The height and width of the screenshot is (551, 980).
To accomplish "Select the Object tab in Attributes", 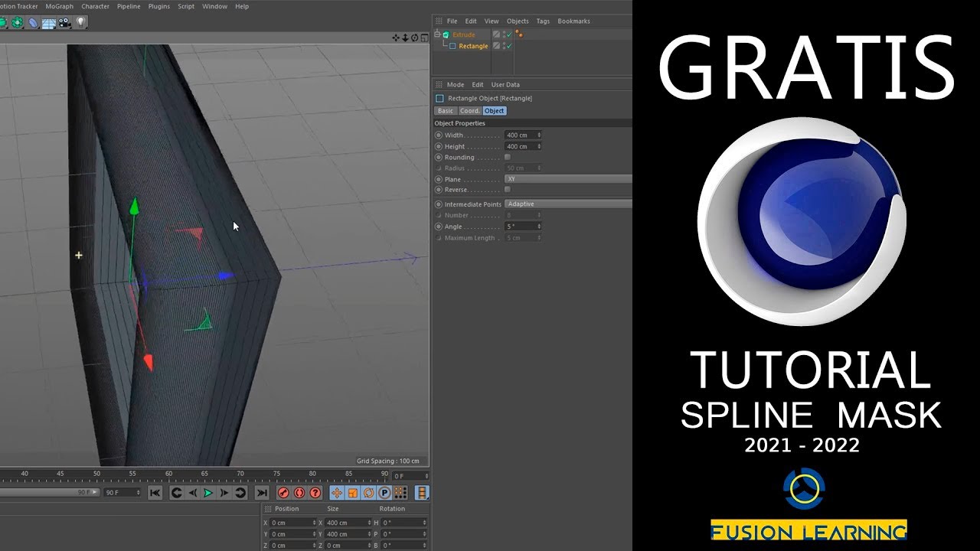I will (x=494, y=111).
